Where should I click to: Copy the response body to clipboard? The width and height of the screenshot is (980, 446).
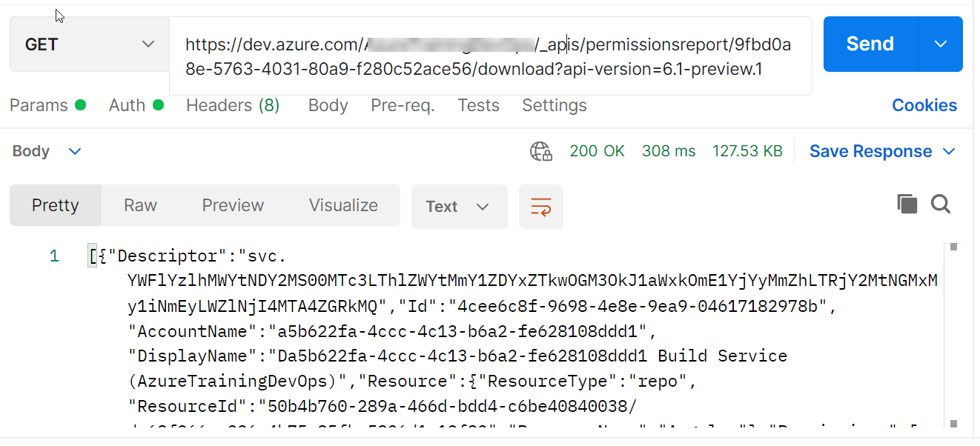[907, 204]
